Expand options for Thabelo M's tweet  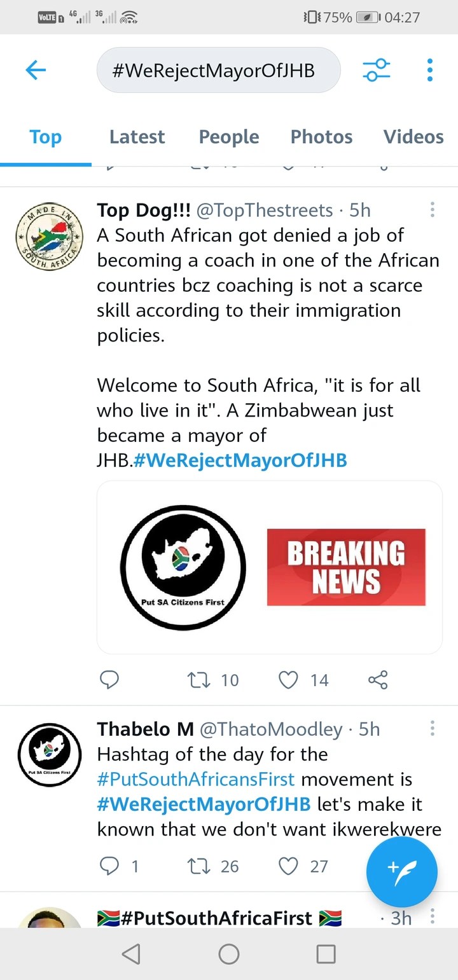click(x=433, y=729)
